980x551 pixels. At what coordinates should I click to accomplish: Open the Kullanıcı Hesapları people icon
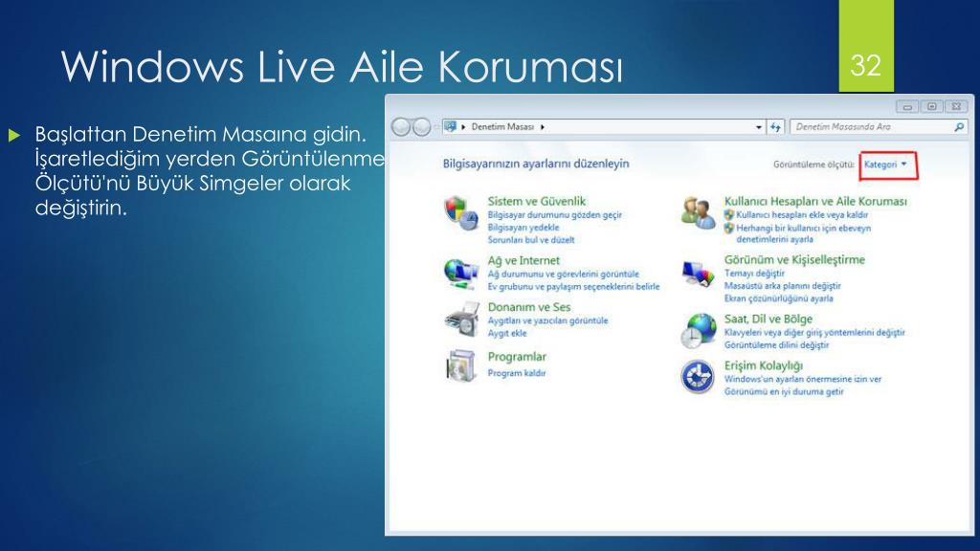pos(698,212)
